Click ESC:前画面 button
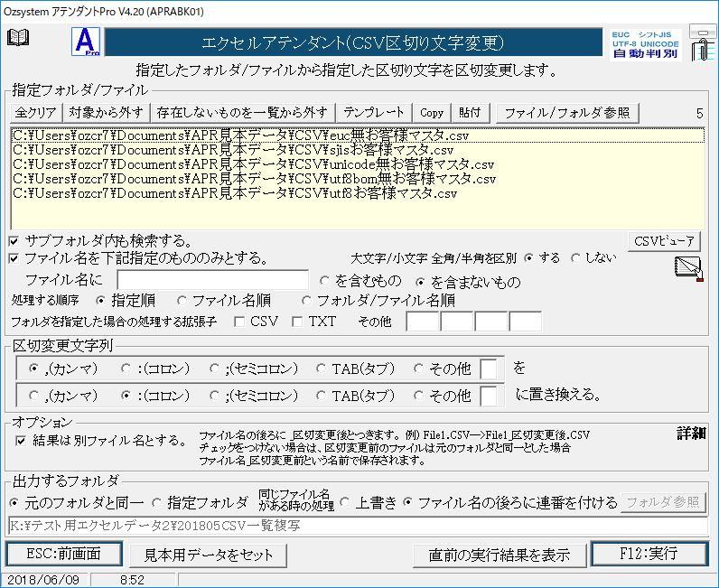 [64, 554]
